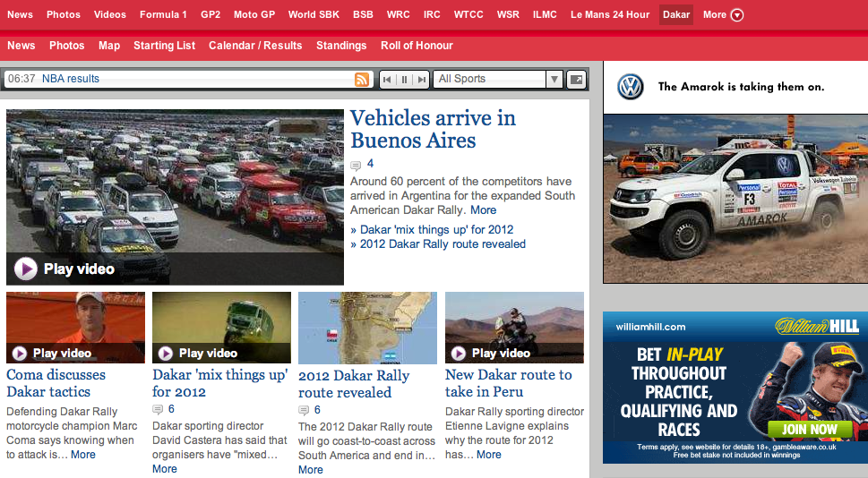Open the williamhill.com link in ad
868x478 pixels.
tap(650, 327)
